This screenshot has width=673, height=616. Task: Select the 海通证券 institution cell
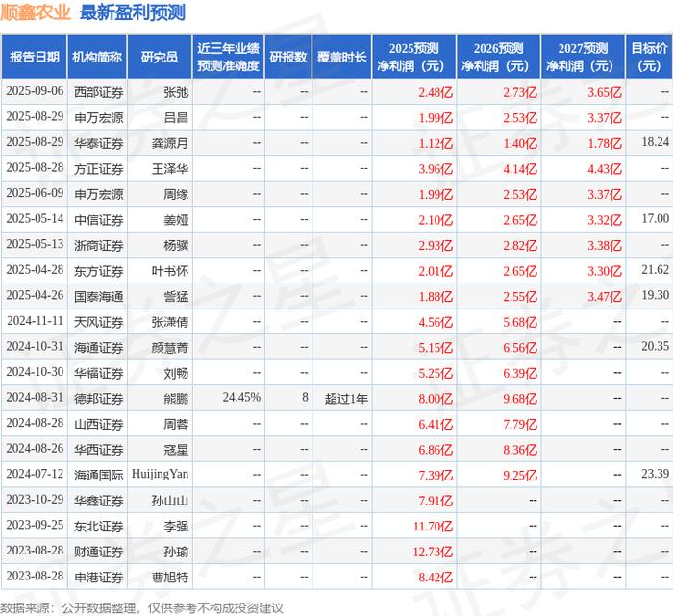[x=99, y=348]
